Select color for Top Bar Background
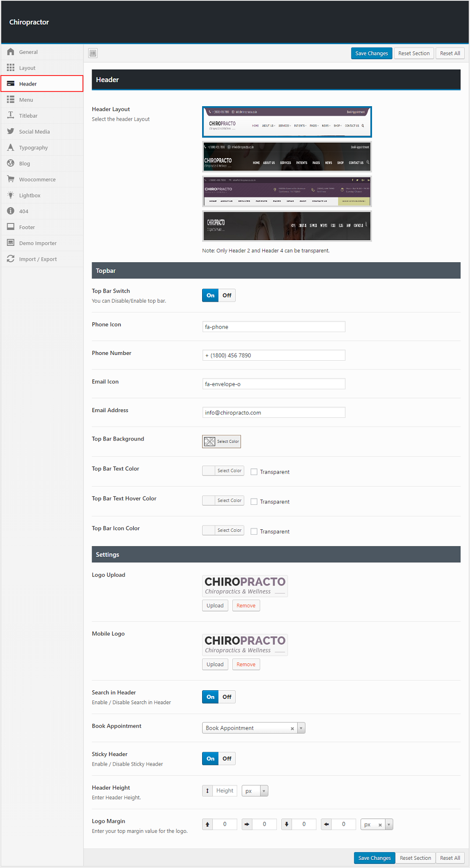Screen dimensions: 470x868 pos(221,441)
